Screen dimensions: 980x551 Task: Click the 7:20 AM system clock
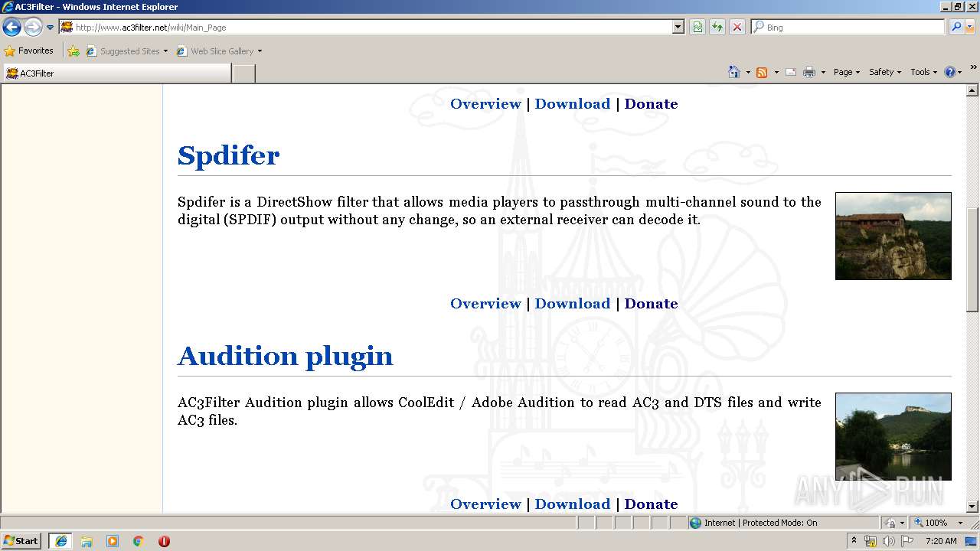(941, 541)
